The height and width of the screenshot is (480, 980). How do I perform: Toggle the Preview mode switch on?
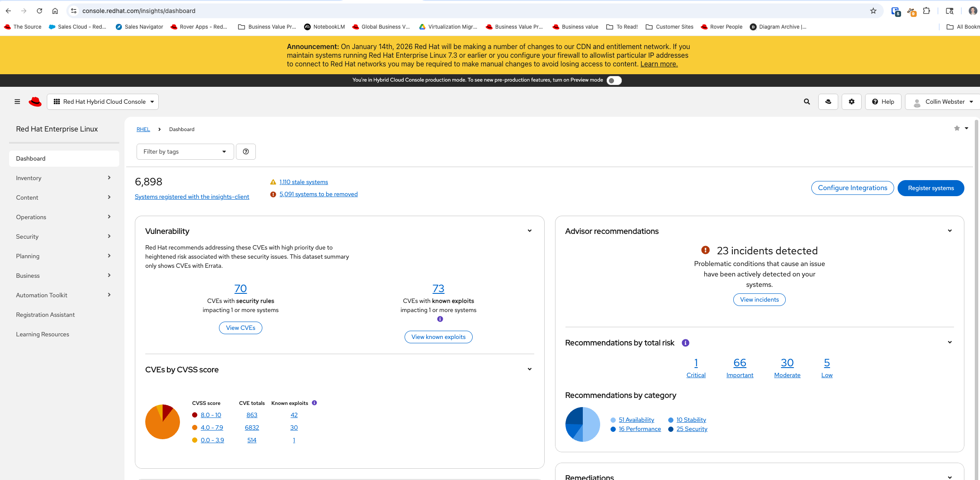point(614,80)
